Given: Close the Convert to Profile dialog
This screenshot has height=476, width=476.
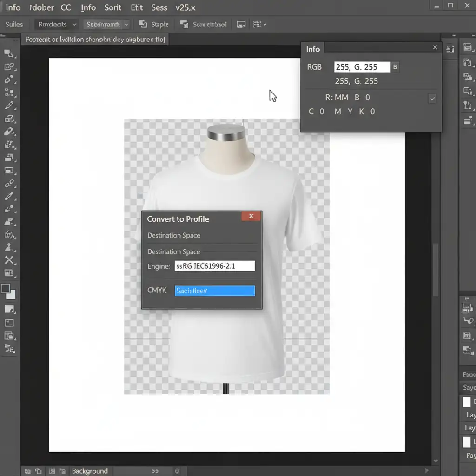Looking at the screenshot, I should pyautogui.click(x=251, y=216).
